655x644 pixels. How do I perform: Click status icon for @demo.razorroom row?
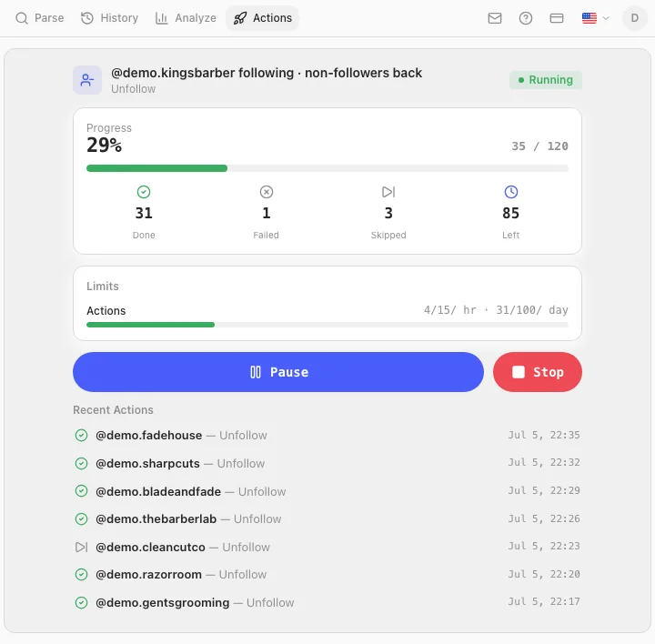[x=81, y=575]
